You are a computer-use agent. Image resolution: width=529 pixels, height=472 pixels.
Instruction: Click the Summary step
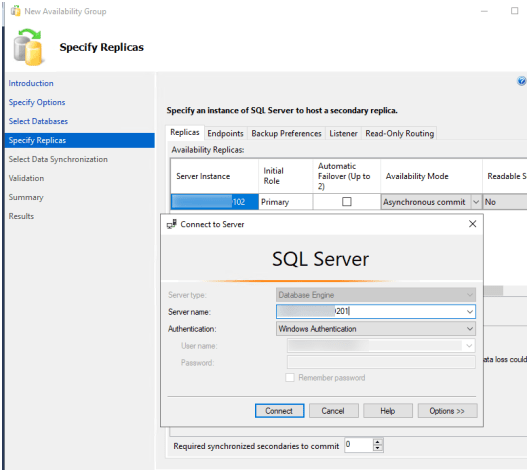coord(26,197)
